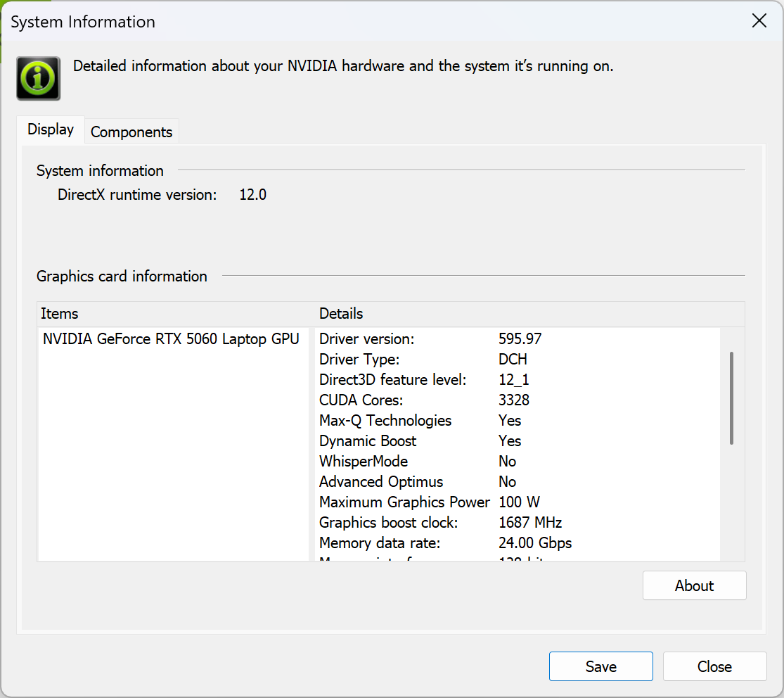Screen dimensions: 784x698
Task: Click the About button
Action: point(694,585)
